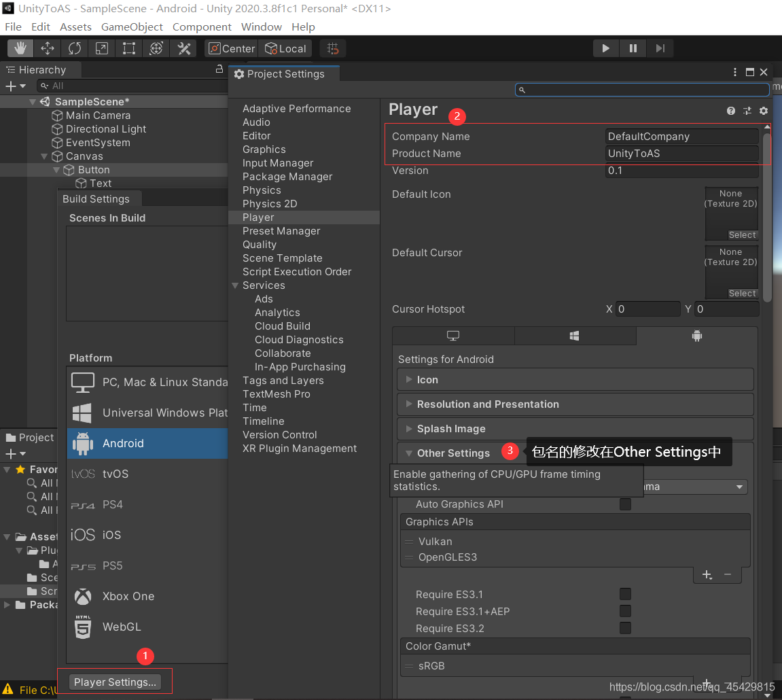Viewport: 782px width, 700px height.
Task: Select the Scale tool
Action: [x=102, y=48]
